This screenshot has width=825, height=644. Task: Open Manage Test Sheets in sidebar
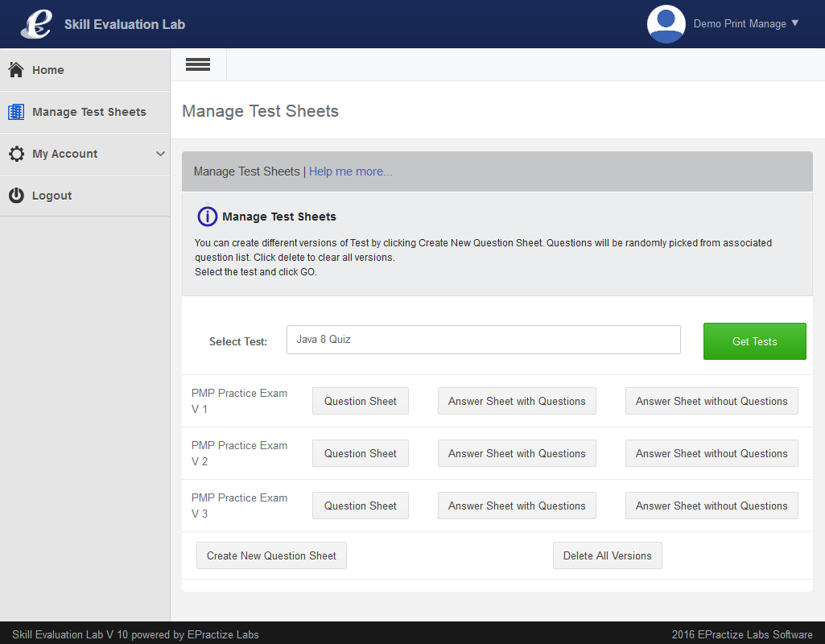89,112
